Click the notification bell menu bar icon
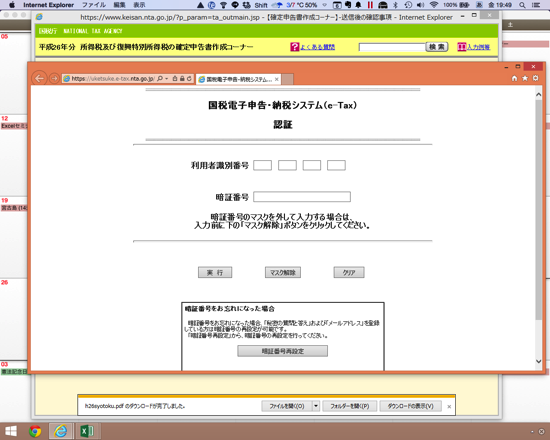The height and width of the screenshot is (440, 550). pyautogui.click(x=358, y=5)
